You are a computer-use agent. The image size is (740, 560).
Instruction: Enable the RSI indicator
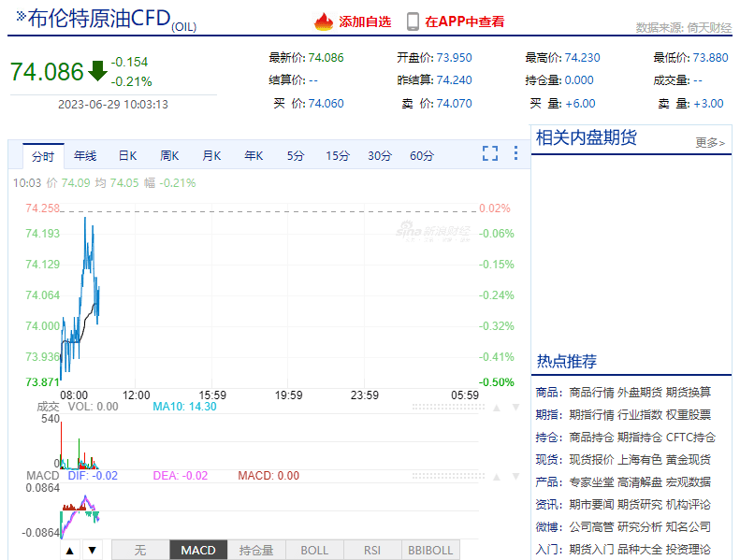click(x=372, y=550)
